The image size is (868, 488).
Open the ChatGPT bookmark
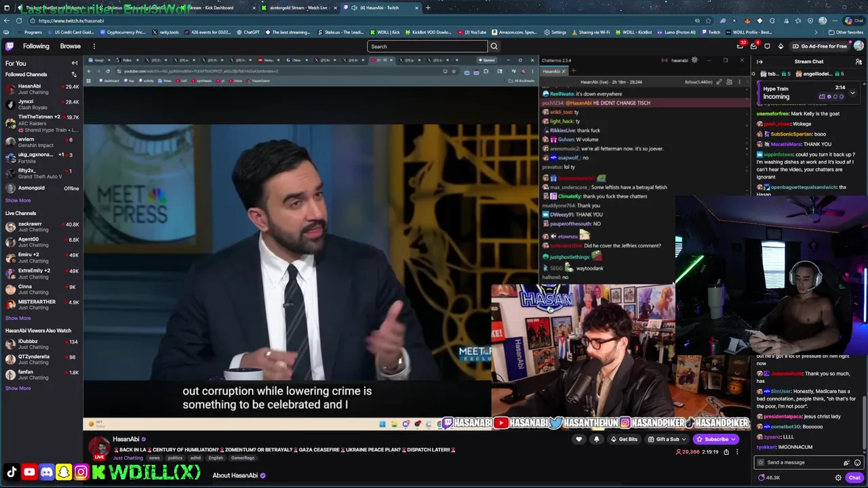click(248, 32)
